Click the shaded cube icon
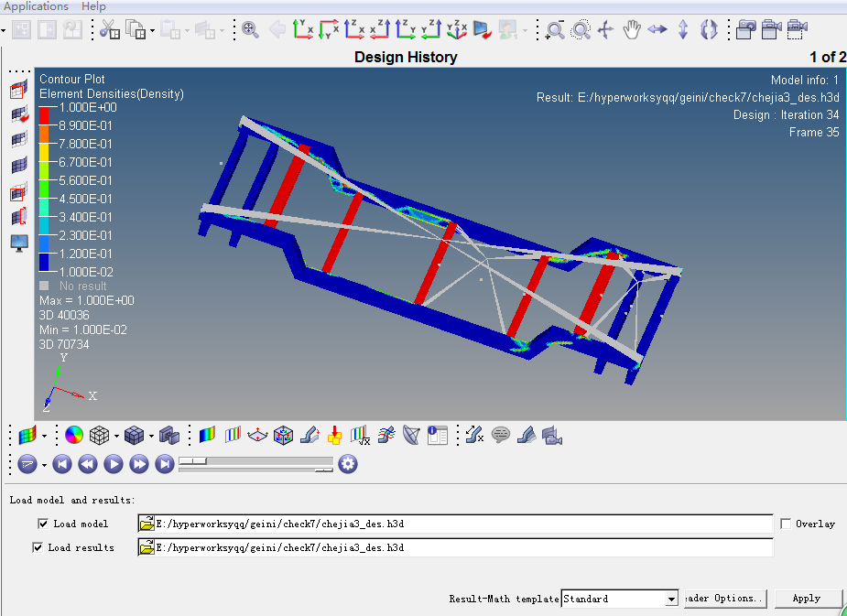Image resolution: width=847 pixels, height=616 pixels. [x=134, y=435]
